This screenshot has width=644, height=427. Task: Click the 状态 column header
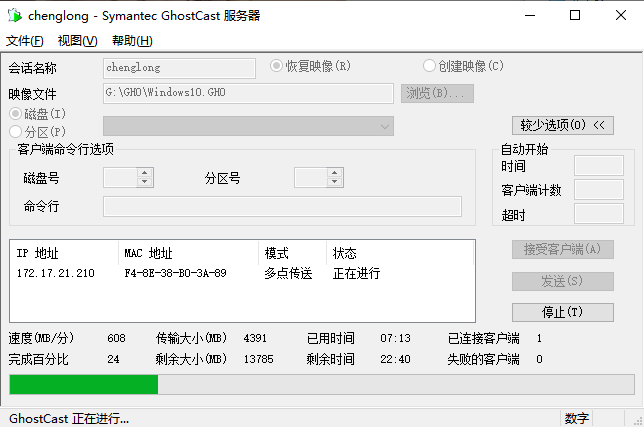coord(400,253)
